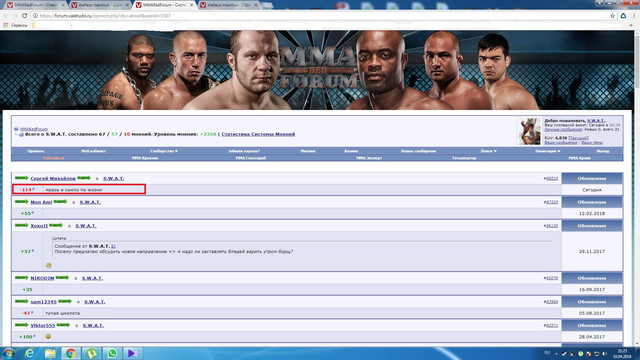Click Забыли пароль? in the navigation bar
This screenshot has height=360, width=640.
click(244, 151)
